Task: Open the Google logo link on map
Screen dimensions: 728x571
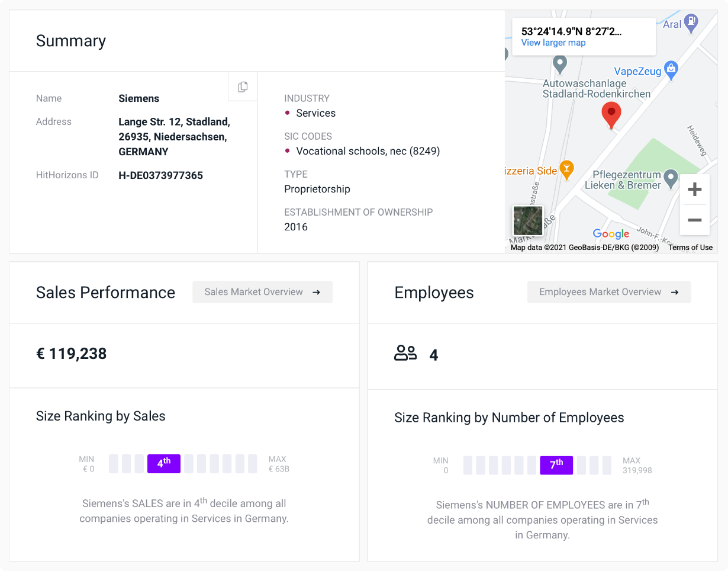Action: click(x=611, y=234)
